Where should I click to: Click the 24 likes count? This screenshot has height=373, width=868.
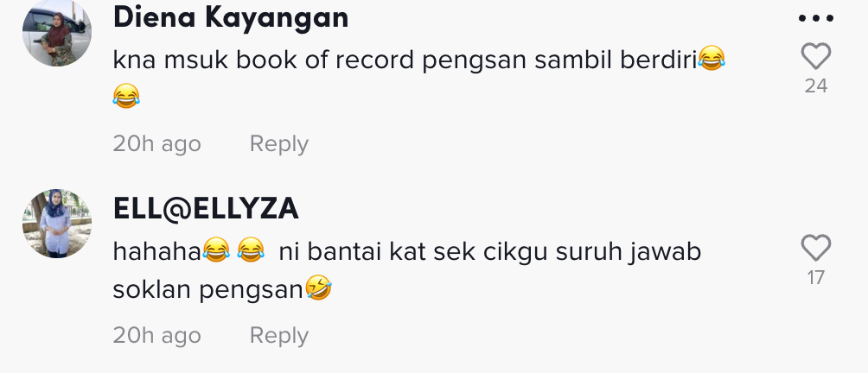tap(816, 86)
